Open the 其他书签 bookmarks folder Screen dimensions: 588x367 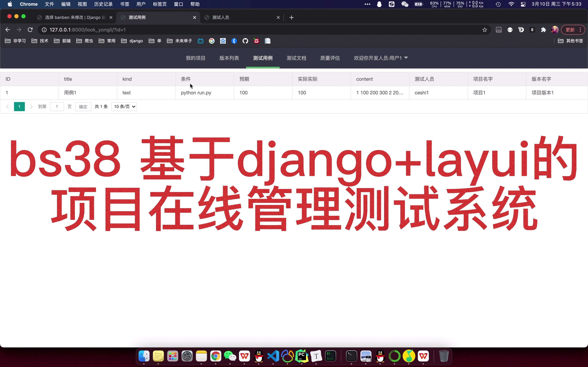(x=570, y=41)
